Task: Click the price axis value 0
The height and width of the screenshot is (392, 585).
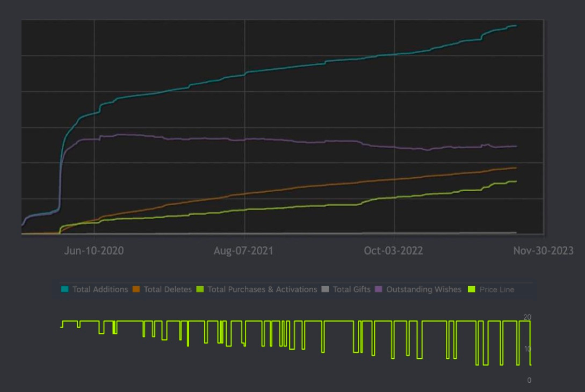Action: [x=529, y=380]
